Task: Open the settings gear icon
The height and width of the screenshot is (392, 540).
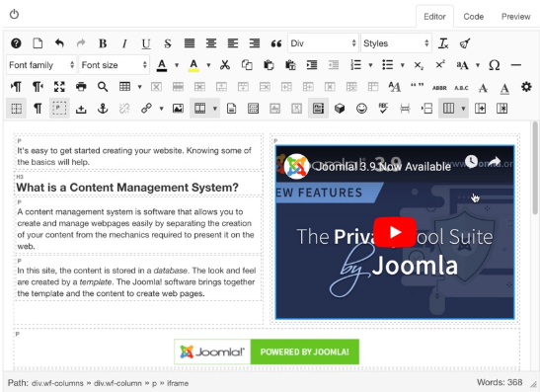Action: [x=526, y=87]
